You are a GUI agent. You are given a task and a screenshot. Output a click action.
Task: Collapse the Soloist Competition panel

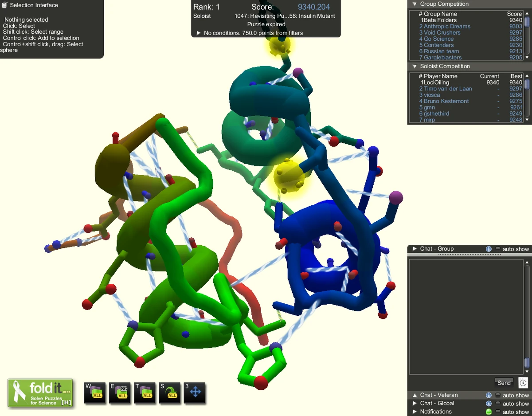[x=415, y=66]
